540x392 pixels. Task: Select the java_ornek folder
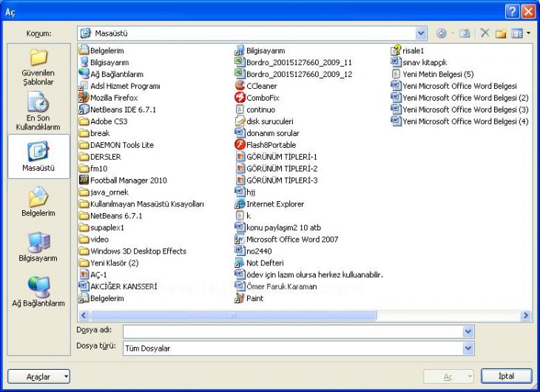click(104, 192)
